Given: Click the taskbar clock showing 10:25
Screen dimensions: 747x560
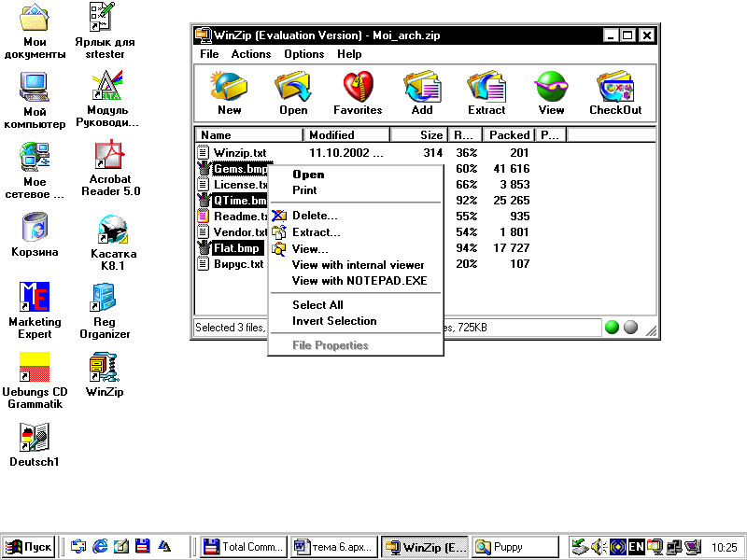Looking at the screenshot, I should click(725, 547).
